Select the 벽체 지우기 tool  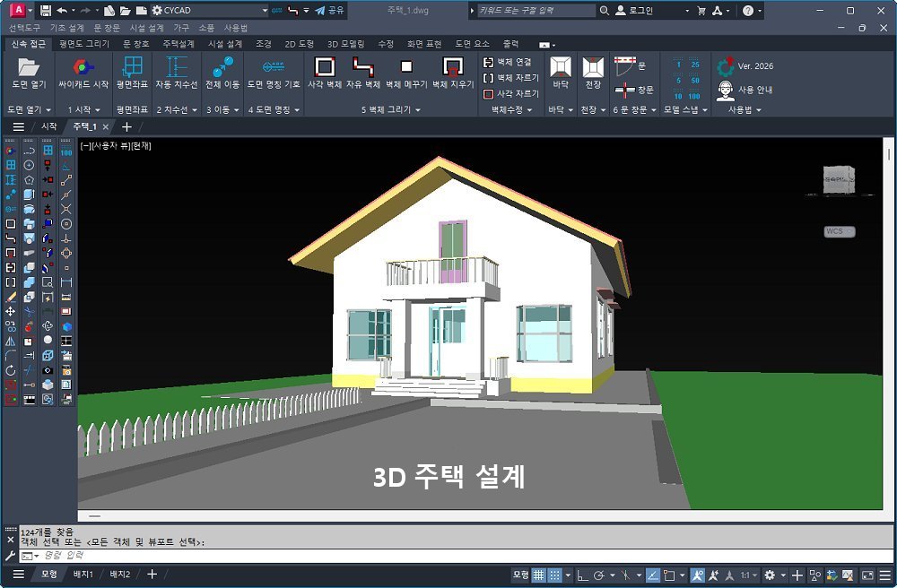(x=452, y=67)
